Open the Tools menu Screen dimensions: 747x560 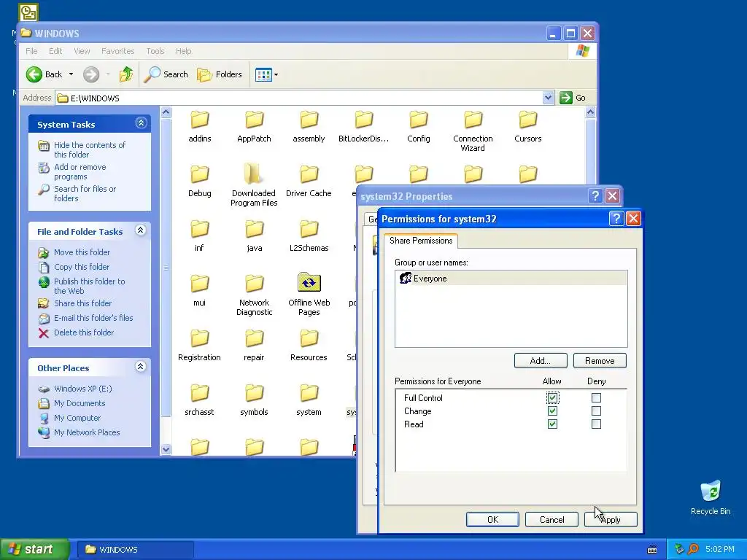[x=155, y=51]
